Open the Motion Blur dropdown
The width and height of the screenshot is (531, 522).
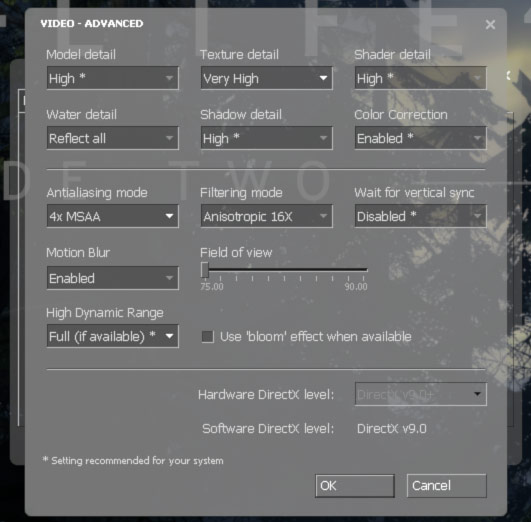(x=112, y=278)
